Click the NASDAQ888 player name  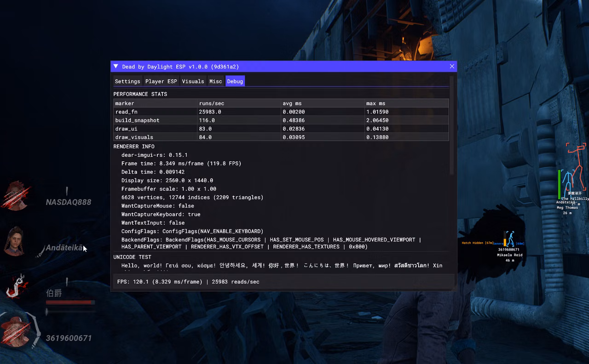(69, 202)
